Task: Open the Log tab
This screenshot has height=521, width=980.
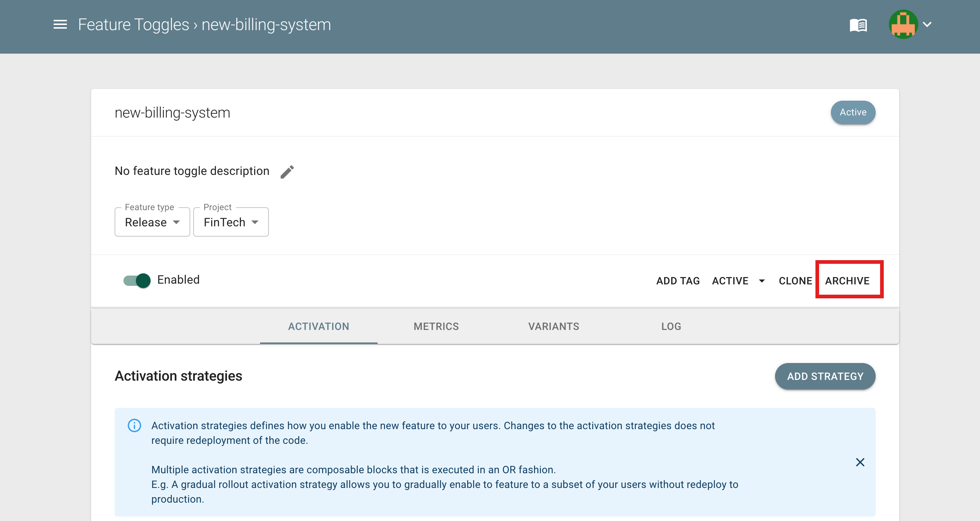Action: pos(671,327)
